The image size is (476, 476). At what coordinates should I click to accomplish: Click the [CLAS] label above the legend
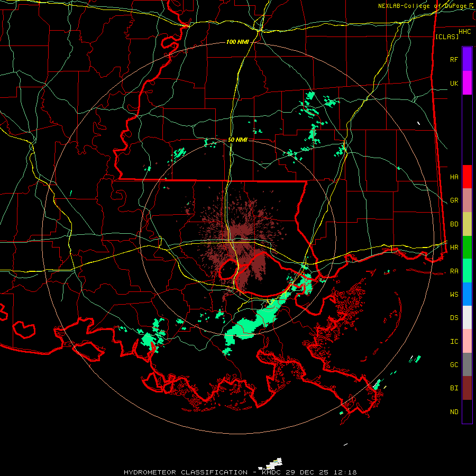tap(447, 36)
